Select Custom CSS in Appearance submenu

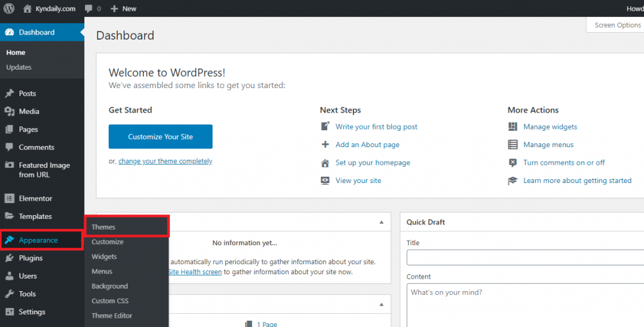pyautogui.click(x=110, y=301)
